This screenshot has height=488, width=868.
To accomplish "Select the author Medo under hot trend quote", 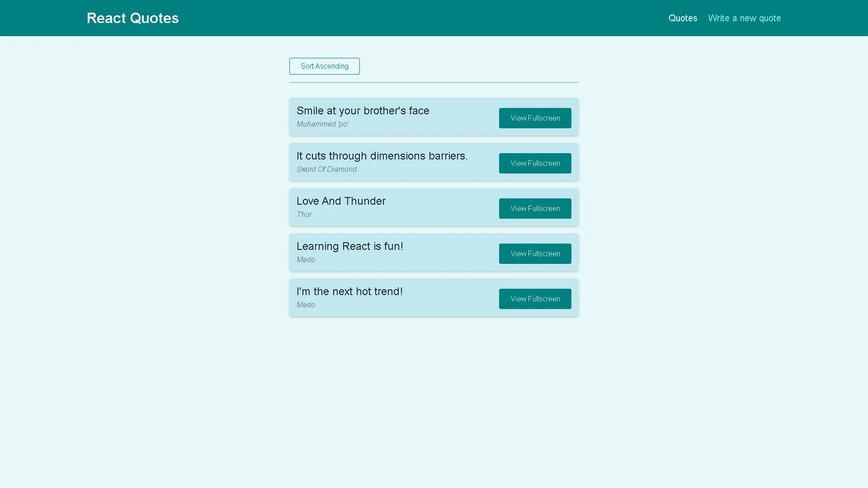I will point(306,305).
